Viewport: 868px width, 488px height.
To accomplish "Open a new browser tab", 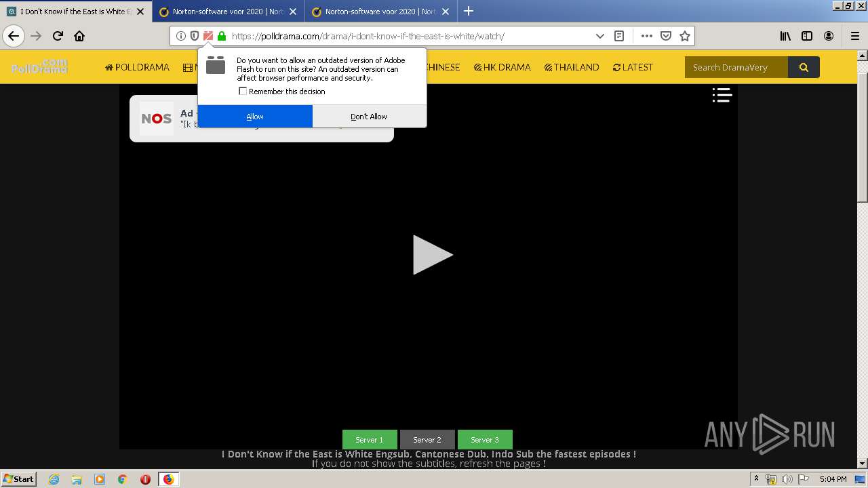I will click(x=469, y=11).
